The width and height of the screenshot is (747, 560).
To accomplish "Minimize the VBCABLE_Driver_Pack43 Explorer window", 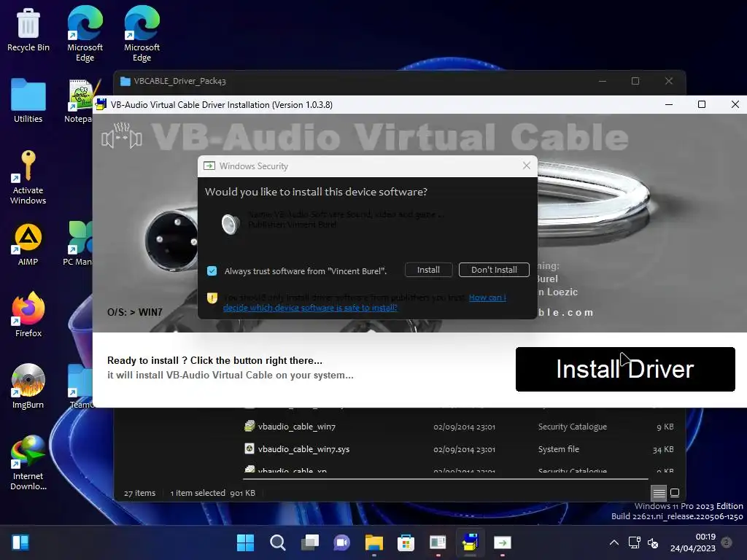I will 603,81.
